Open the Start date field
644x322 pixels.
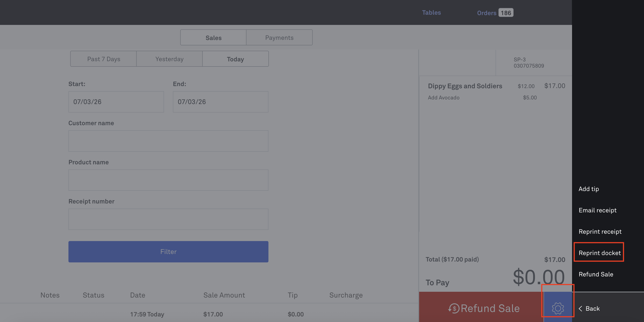pyautogui.click(x=116, y=102)
